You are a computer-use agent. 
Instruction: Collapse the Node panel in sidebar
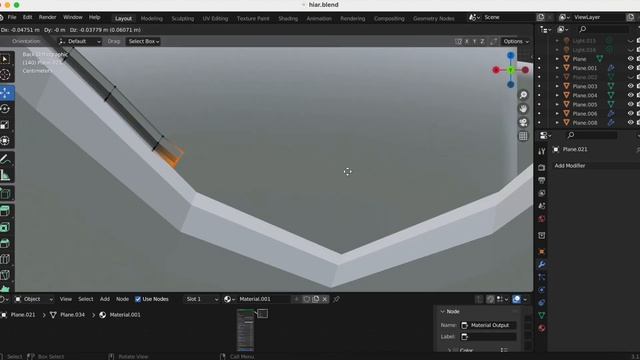[x=442, y=311]
